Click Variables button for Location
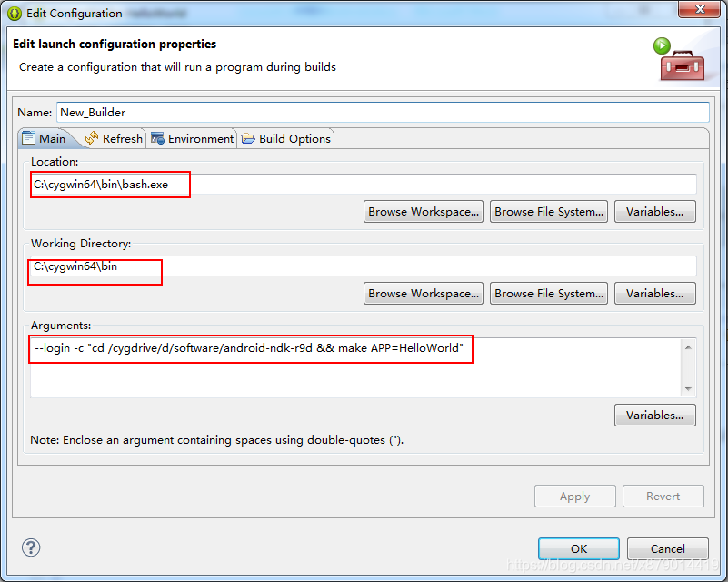This screenshot has width=728, height=582. tap(654, 212)
